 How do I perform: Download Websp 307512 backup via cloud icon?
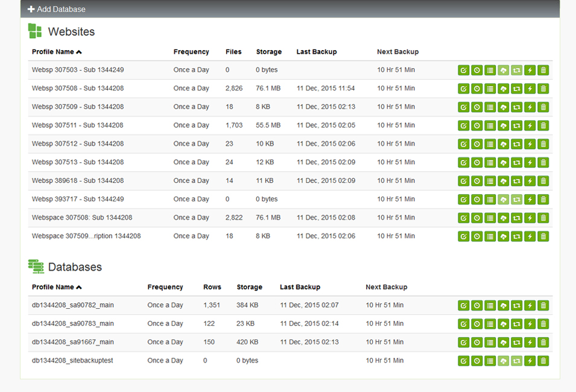(x=503, y=144)
